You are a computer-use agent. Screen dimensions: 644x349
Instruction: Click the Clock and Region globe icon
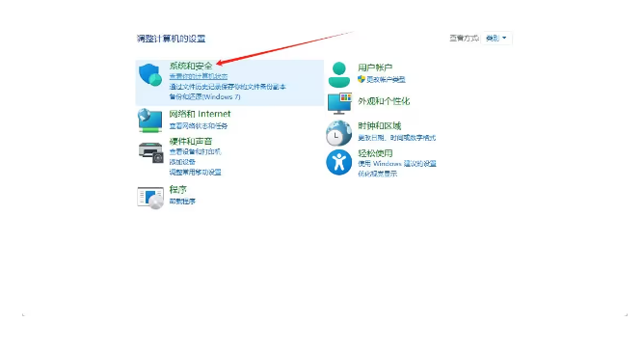click(x=338, y=133)
